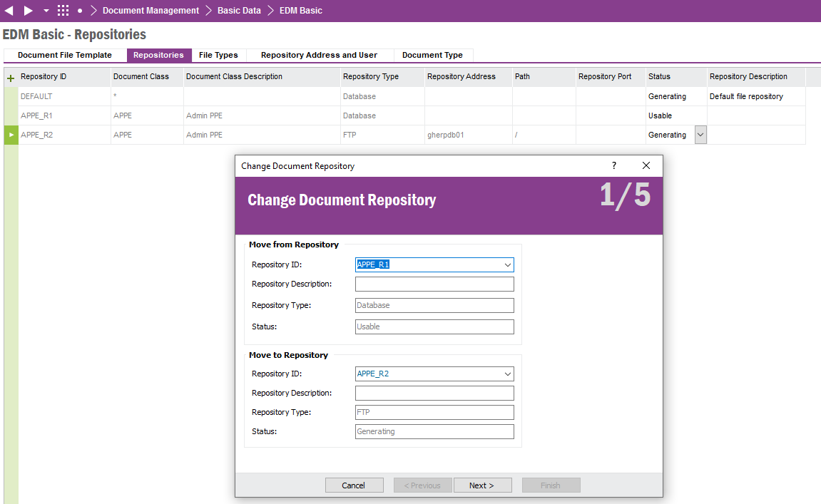
Task: Open the navigation history dropdown arrow
Action: pos(46,11)
